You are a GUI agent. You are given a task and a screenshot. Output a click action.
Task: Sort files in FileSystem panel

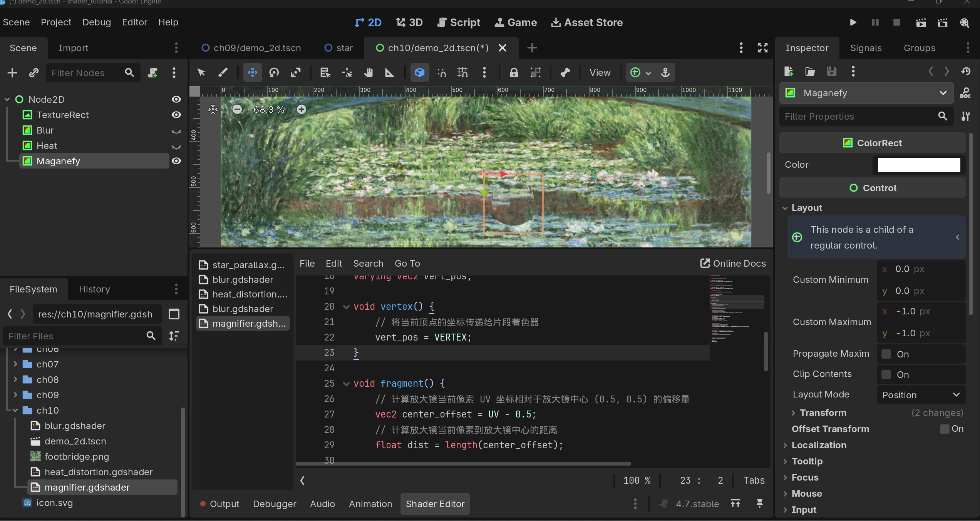174,336
